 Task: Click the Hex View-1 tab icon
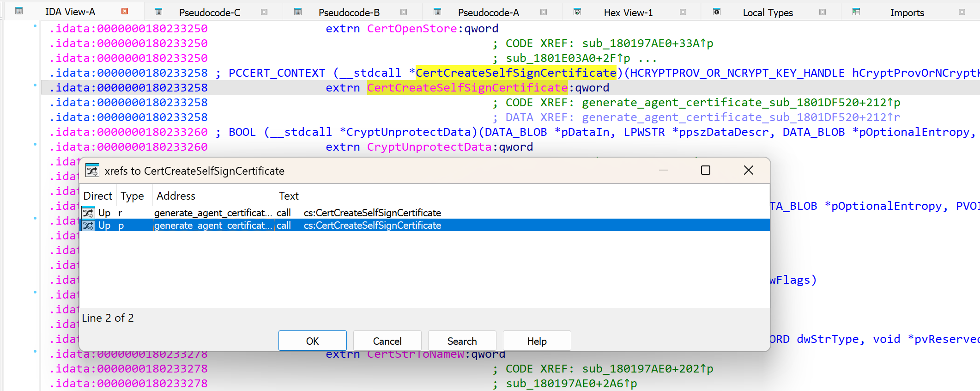(577, 12)
